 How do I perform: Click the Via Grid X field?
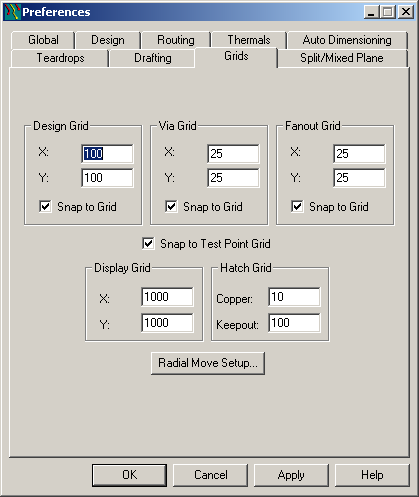[x=233, y=154]
